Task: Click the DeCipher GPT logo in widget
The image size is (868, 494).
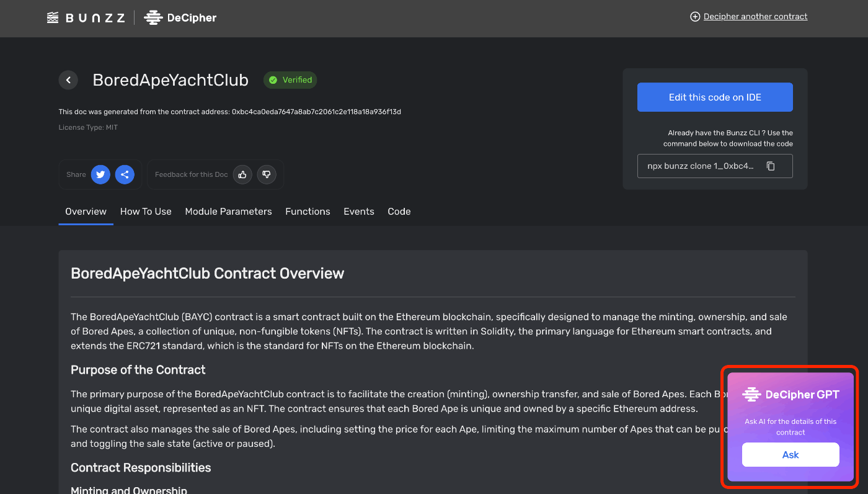Action: 790,395
